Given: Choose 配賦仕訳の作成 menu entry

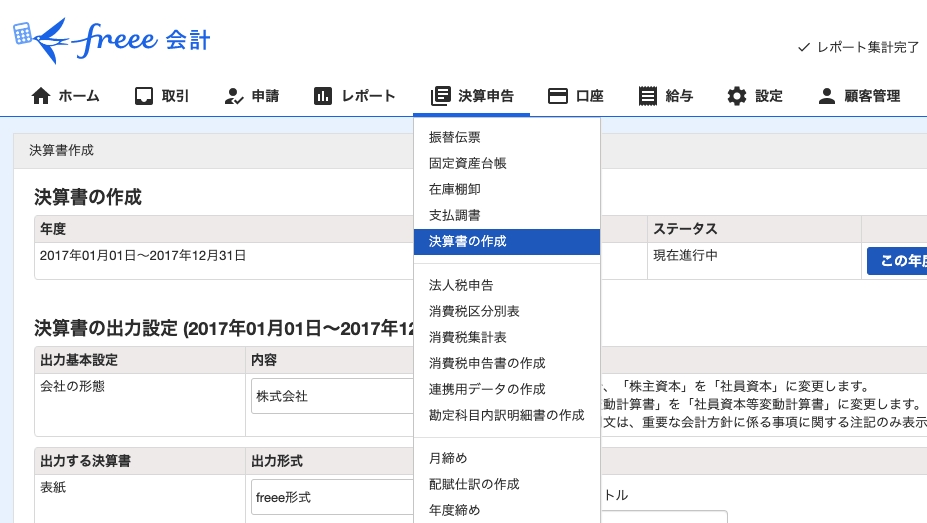Looking at the screenshot, I should pyautogui.click(x=507, y=484).
